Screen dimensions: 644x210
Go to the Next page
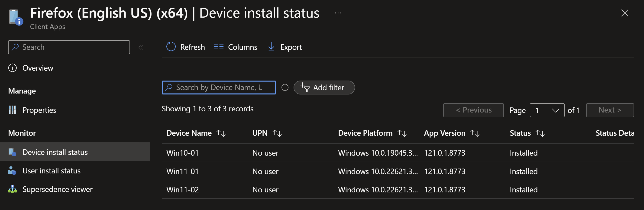tap(610, 110)
